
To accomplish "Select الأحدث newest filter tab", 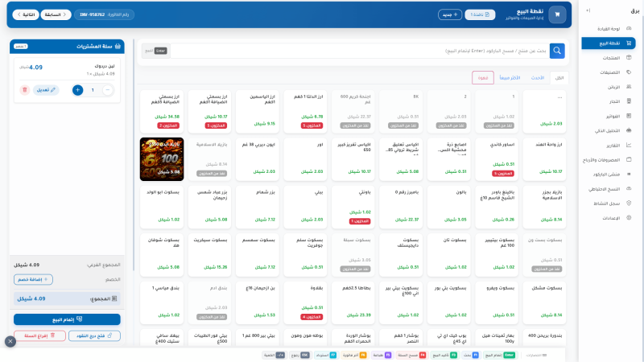I will pyautogui.click(x=537, y=78).
